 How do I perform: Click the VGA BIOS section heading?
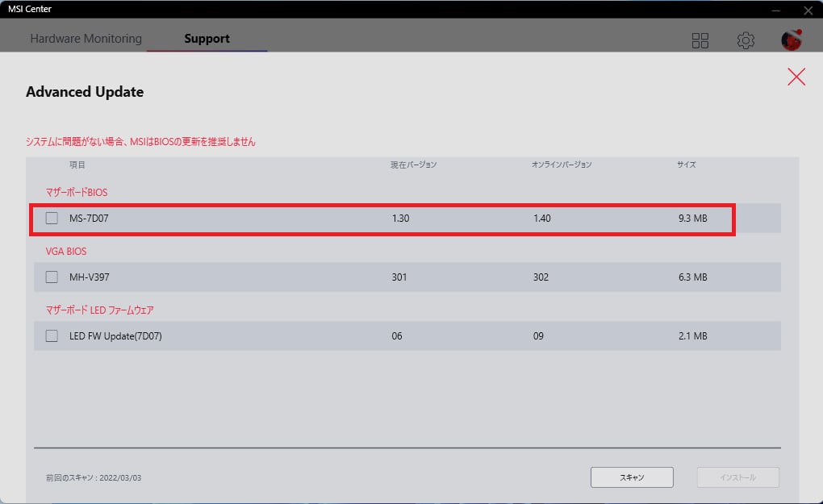pyautogui.click(x=66, y=252)
